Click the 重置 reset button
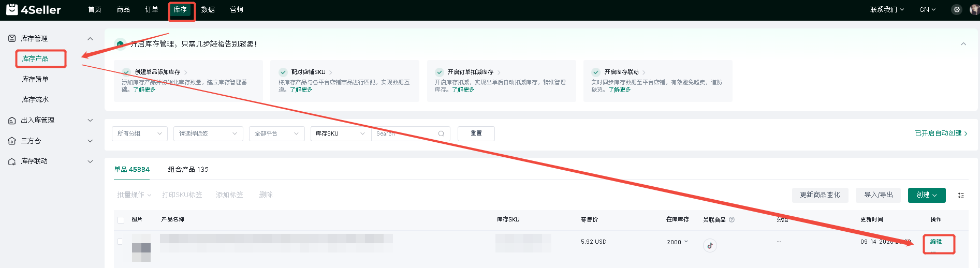 [476, 133]
